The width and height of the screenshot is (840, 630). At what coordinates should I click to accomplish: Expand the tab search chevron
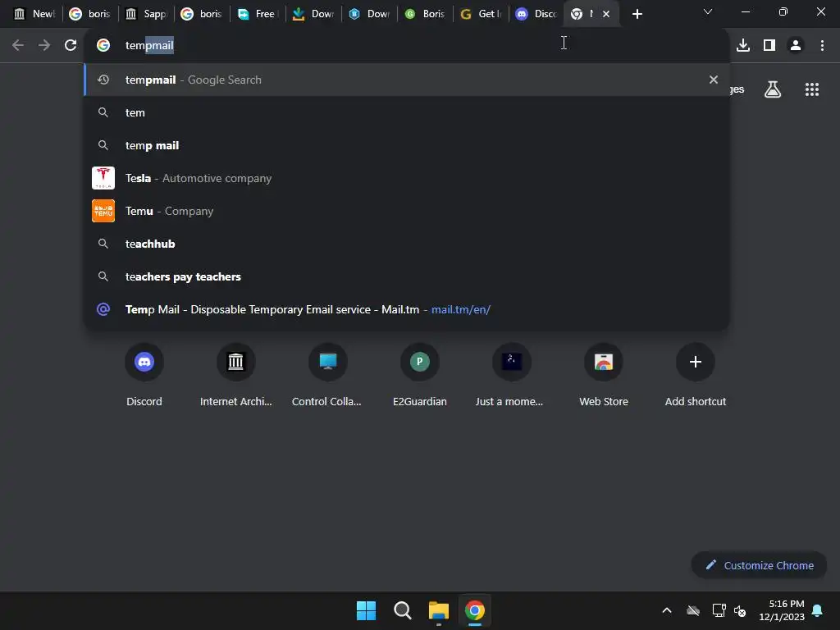(708, 11)
